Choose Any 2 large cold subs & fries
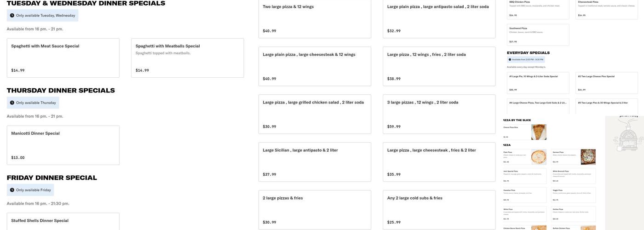 pos(439,210)
